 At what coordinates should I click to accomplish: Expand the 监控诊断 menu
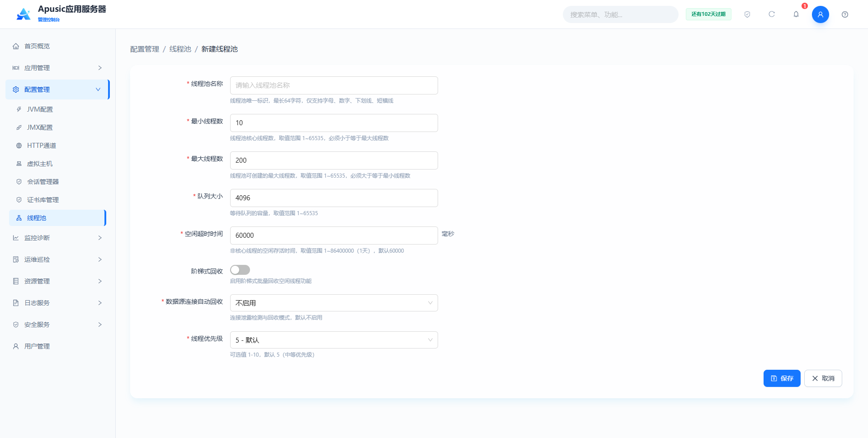[x=57, y=238]
